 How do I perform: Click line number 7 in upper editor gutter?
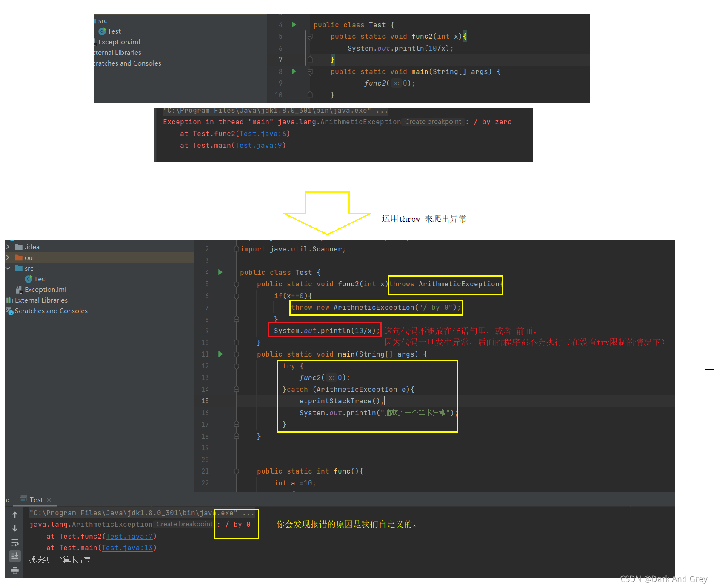[280, 60]
